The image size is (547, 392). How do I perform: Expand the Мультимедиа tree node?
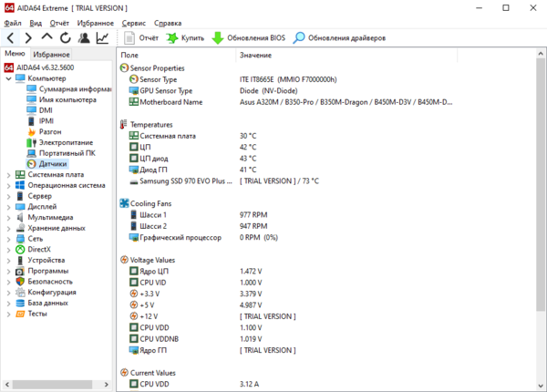point(9,218)
